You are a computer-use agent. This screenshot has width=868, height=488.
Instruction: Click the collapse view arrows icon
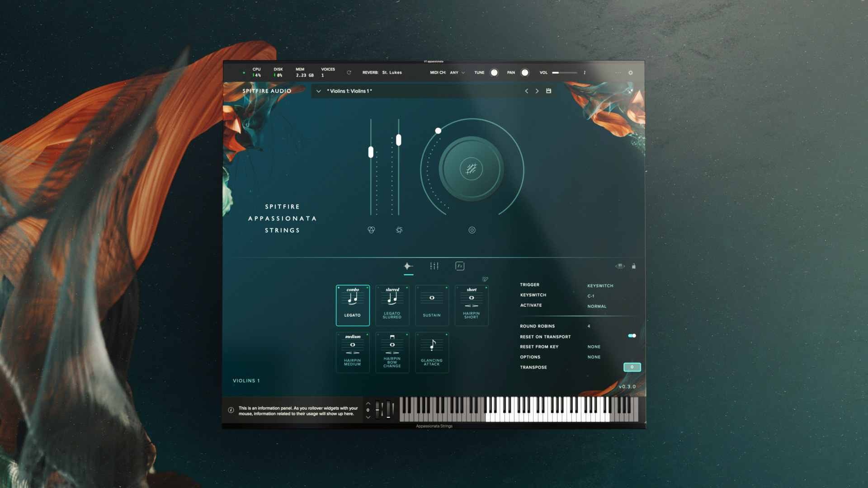click(x=630, y=91)
